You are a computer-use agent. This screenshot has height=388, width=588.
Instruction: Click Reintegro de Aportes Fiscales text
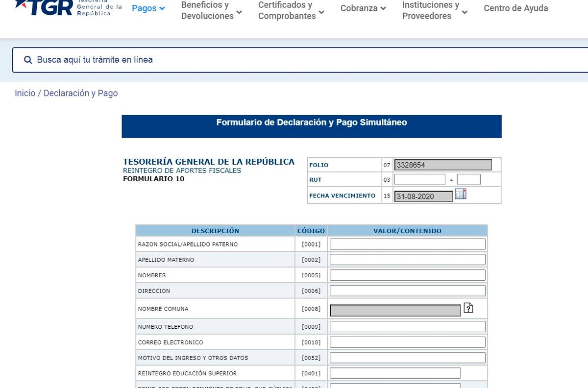tap(182, 170)
